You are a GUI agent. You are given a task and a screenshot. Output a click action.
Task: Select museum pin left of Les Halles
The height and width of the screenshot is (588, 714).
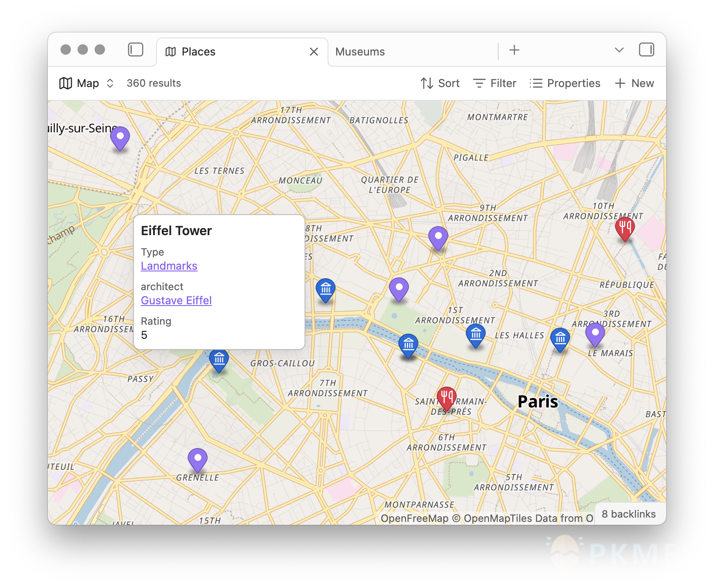[476, 336]
